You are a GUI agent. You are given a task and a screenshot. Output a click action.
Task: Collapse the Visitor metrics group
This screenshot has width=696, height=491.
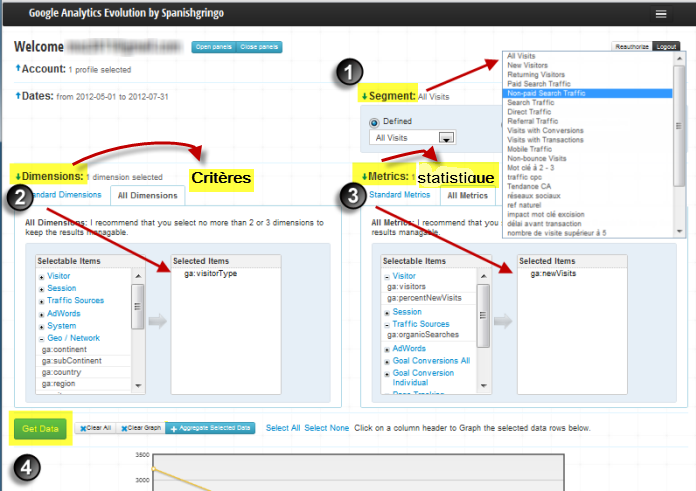387,277
